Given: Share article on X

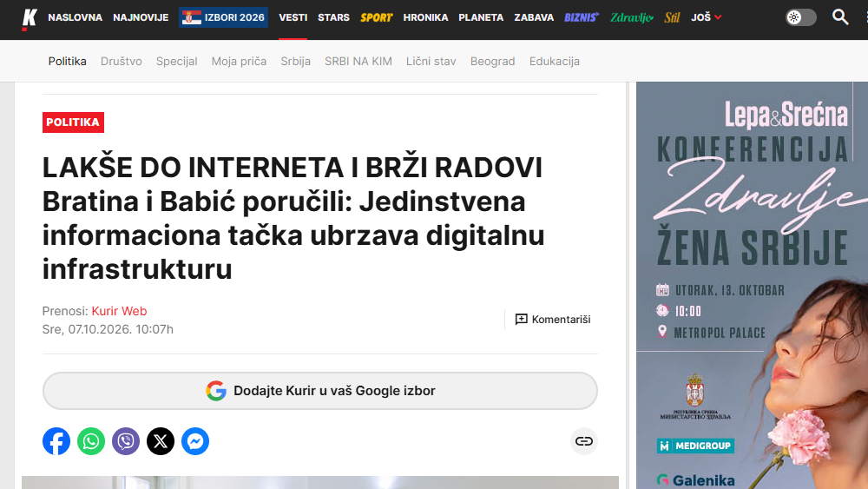Looking at the screenshot, I should pyautogui.click(x=161, y=441).
